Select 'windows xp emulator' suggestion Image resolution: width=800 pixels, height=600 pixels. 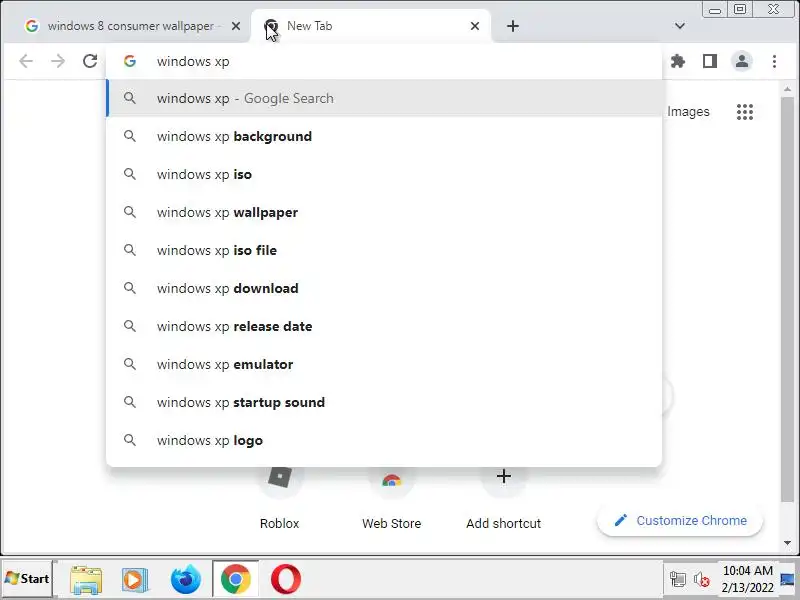pyautogui.click(x=384, y=364)
